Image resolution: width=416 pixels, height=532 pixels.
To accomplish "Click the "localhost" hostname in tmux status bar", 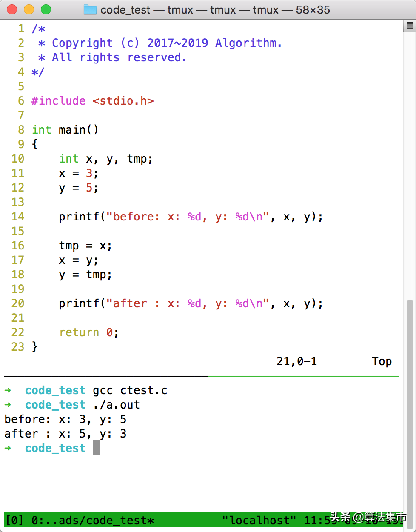I will pyautogui.click(x=259, y=520).
